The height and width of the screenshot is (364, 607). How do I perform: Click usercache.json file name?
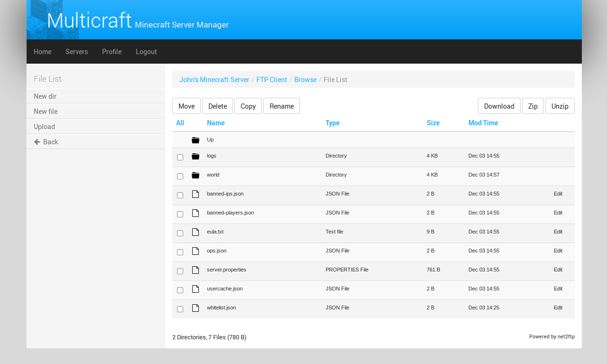(224, 289)
